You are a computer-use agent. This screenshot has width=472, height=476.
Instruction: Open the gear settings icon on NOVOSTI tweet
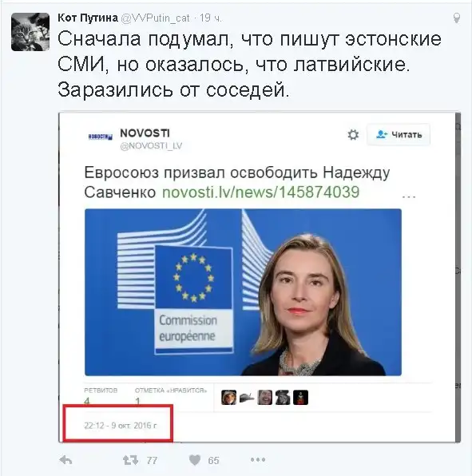pyautogui.click(x=353, y=134)
